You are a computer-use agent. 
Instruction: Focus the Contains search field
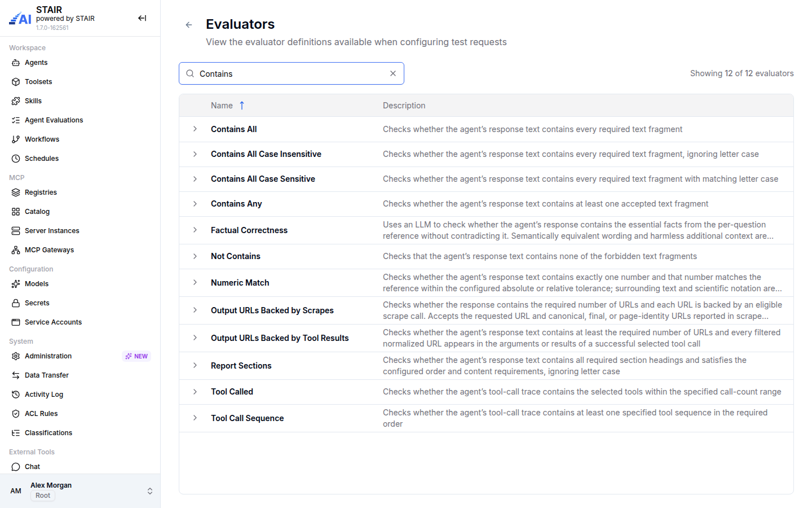(292, 73)
